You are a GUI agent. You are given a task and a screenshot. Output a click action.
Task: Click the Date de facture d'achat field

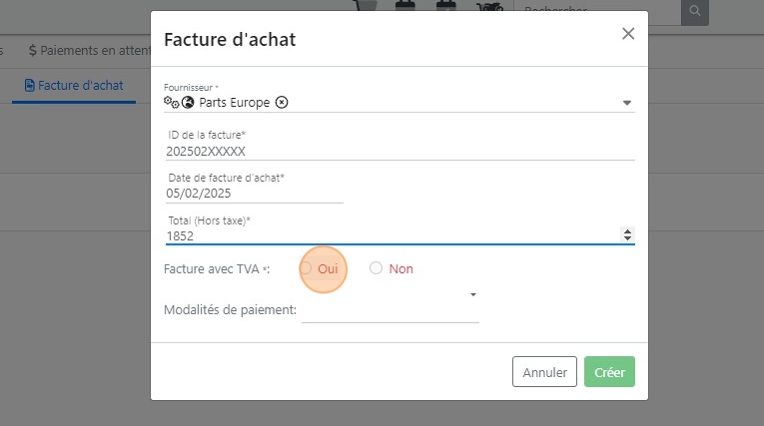[255, 195]
